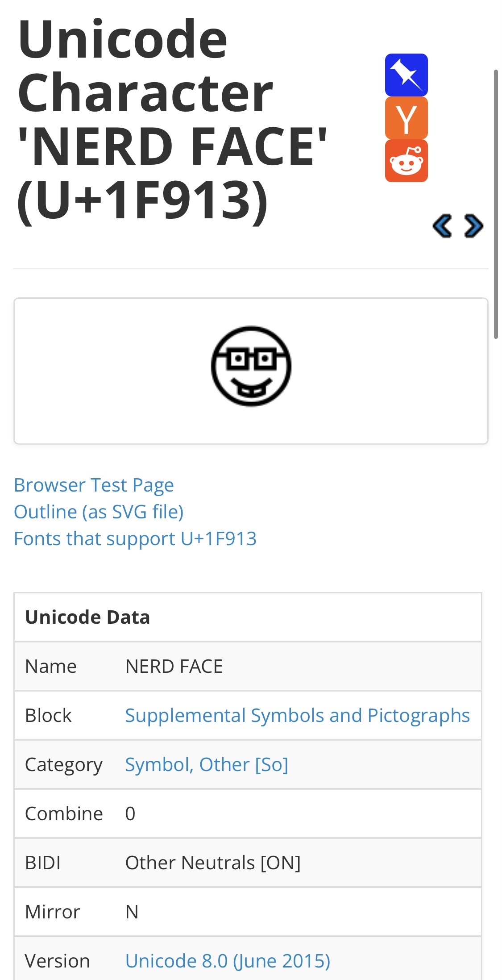502x980 pixels.
Task: Open Fonts that support U+1F913
Action: click(135, 539)
